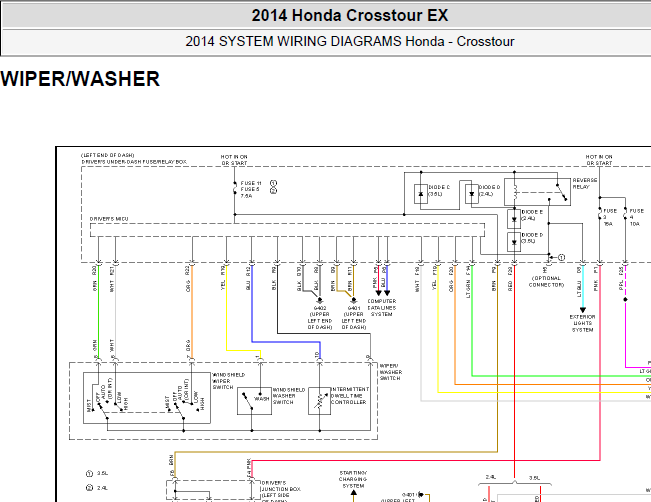Select the "WIPER/WASHER" section heading
651x502 pixels.
(80, 79)
